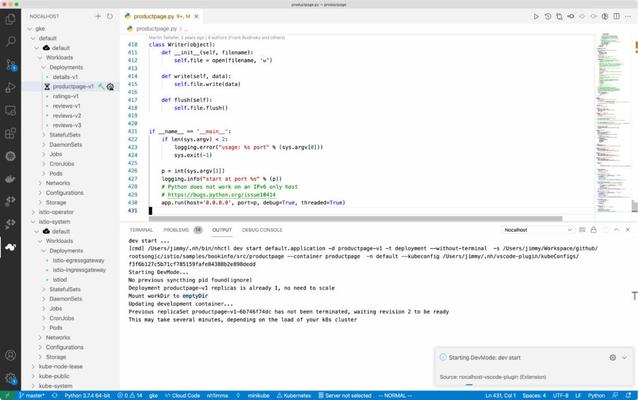Open the Nocalhost cloud view in activity bar

[x=10, y=247]
